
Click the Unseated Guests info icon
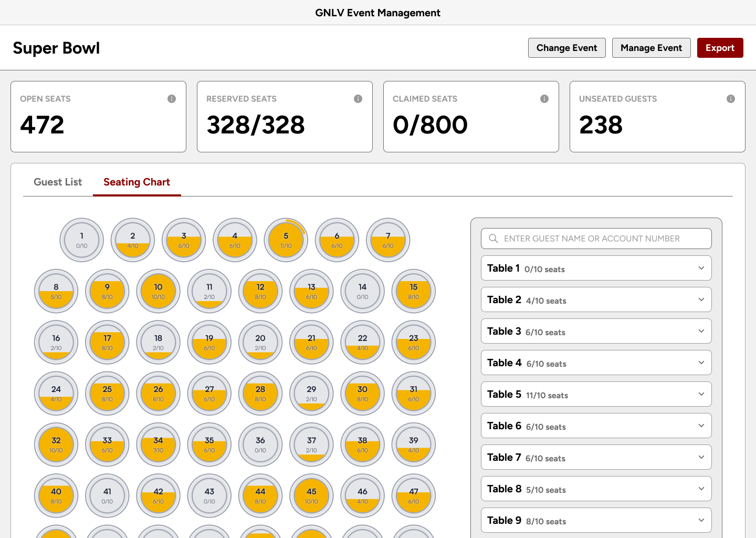point(731,99)
